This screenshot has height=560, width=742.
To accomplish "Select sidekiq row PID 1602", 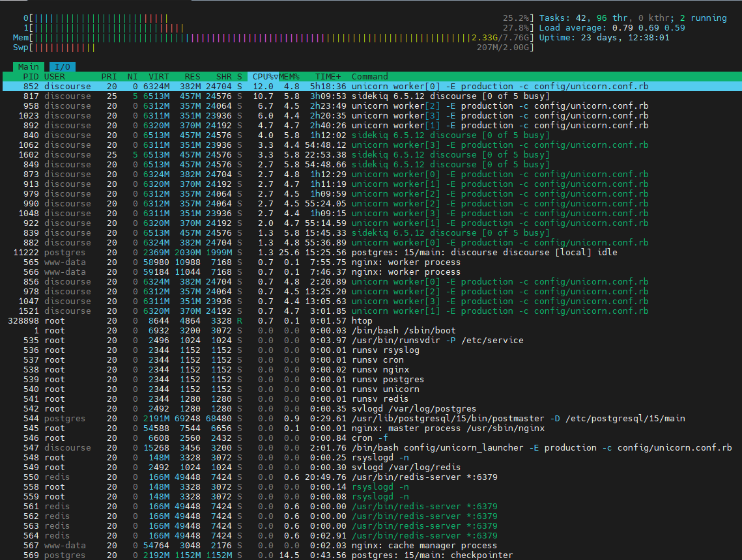I will pyautogui.click(x=371, y=155).
